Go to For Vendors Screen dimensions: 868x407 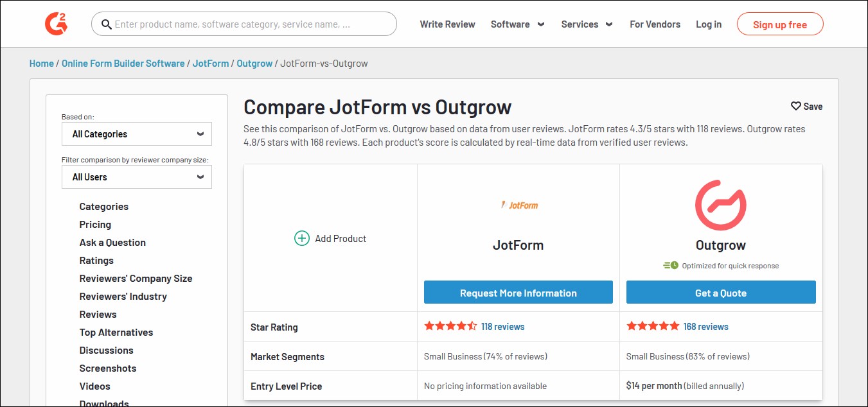point(655,24)
